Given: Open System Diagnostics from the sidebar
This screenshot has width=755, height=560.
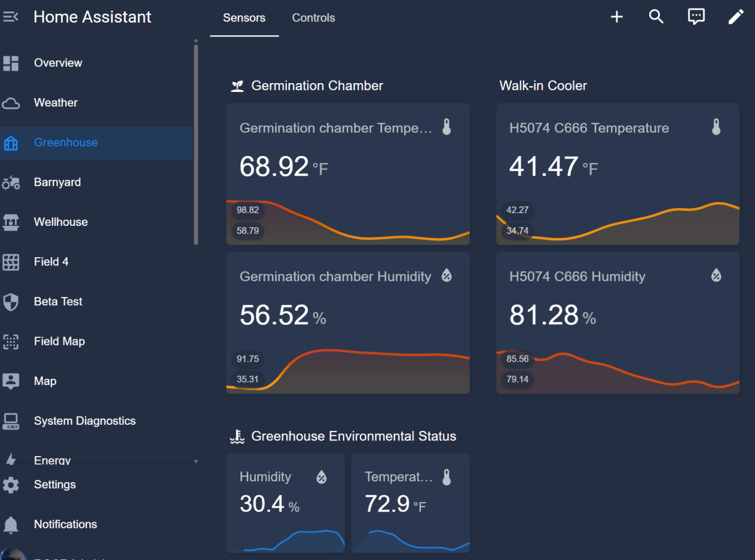Looking at the screenshot, I should [84, 421].
